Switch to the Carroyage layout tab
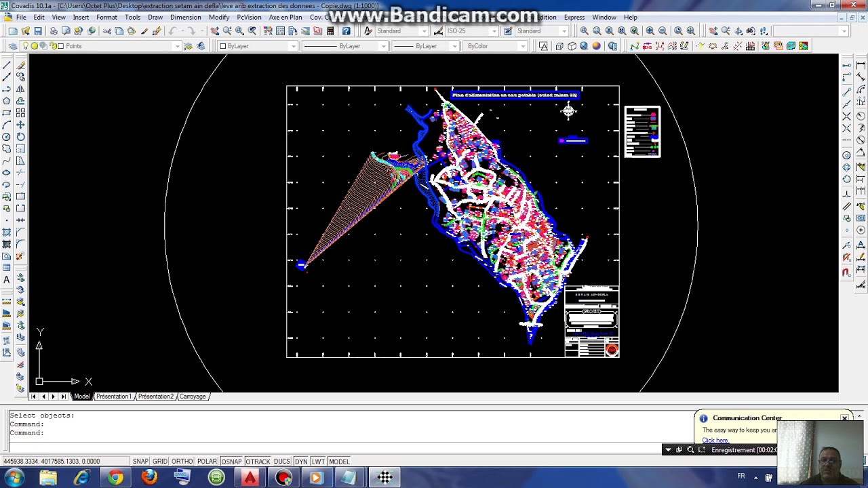Viewport: 868px width, 488px height. coord(193,396)
